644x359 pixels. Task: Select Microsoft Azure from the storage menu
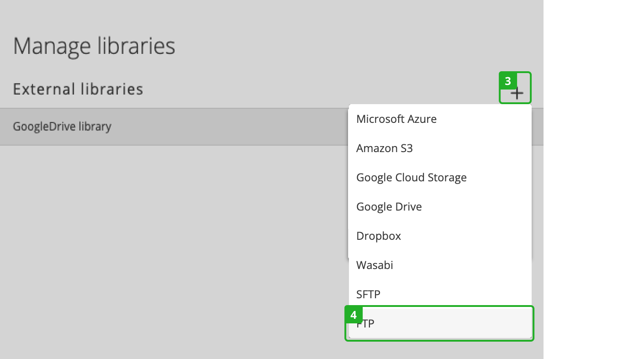tap(396, 119)
